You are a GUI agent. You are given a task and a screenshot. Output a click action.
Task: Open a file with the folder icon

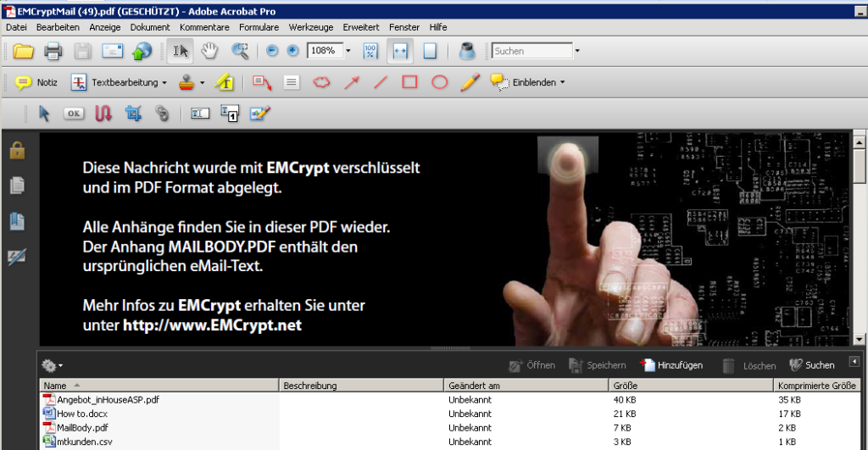coord(23,51)
